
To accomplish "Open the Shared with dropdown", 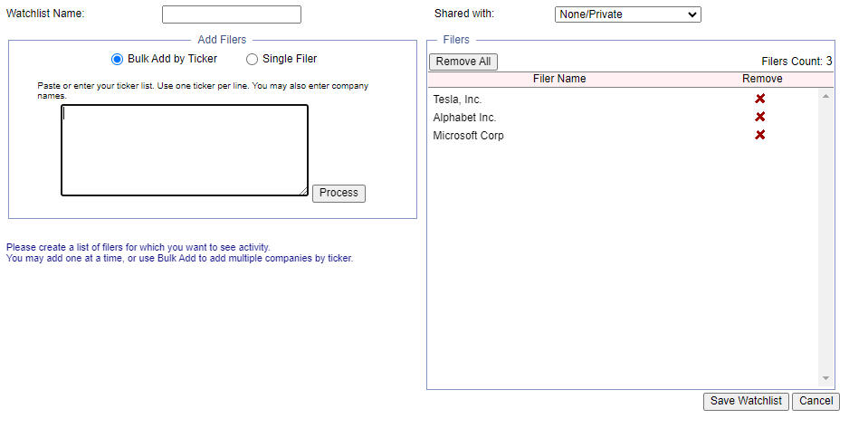I will point(627,14).
